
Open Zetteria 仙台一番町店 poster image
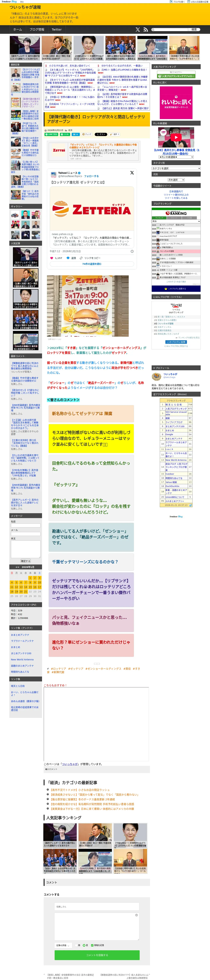[88, 306]
